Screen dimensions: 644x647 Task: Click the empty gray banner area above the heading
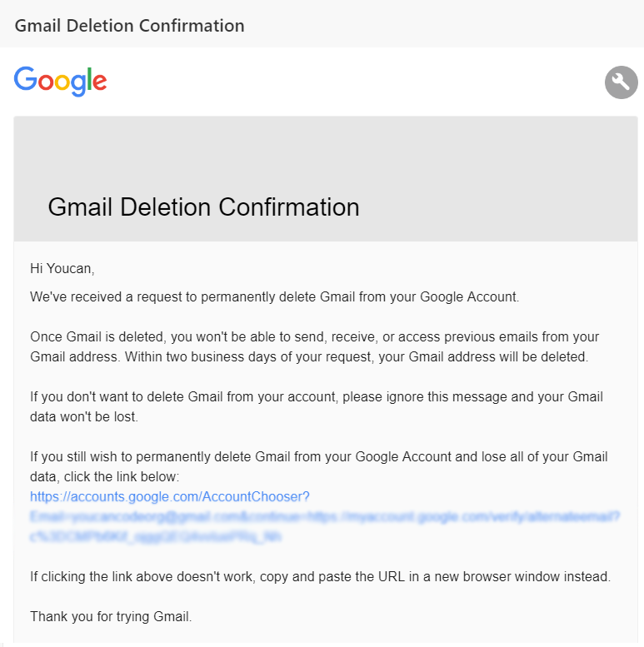click(326, 152)
